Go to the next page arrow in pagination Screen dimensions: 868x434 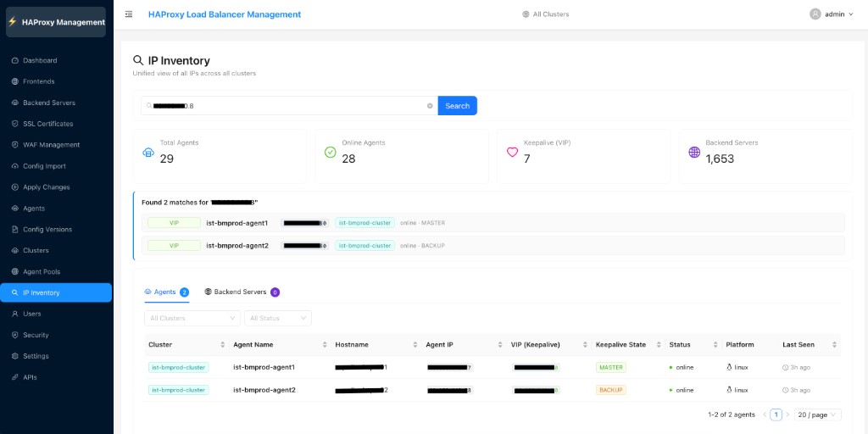787,415
